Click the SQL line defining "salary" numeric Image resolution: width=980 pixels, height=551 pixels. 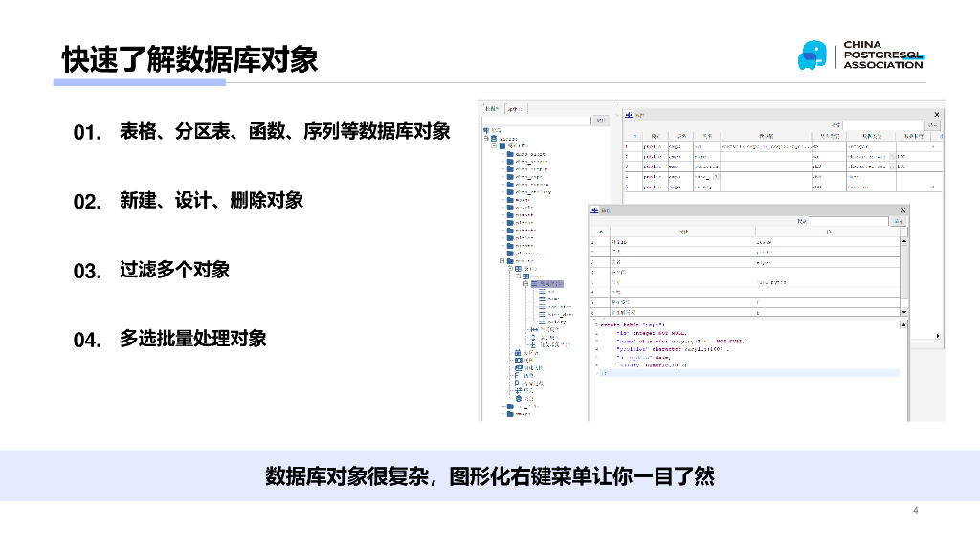point(652,364)
